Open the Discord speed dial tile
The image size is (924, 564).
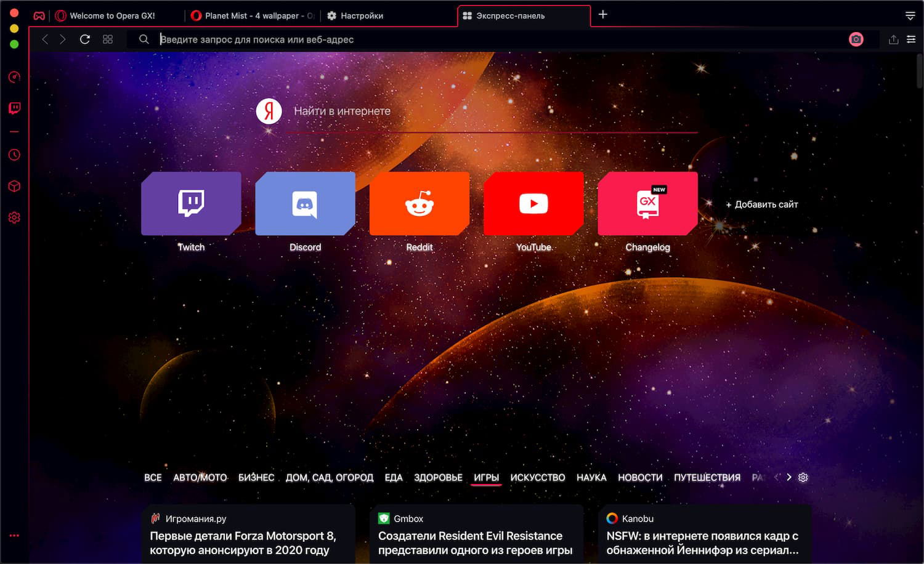pos(305,204)
